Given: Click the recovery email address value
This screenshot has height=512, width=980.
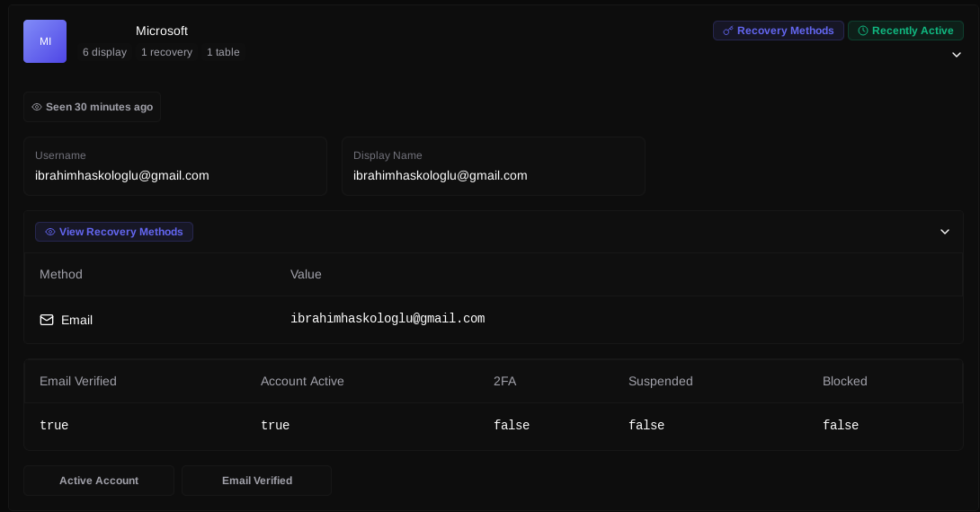Looking at the screenshot, I should click(x=388, y=319).
